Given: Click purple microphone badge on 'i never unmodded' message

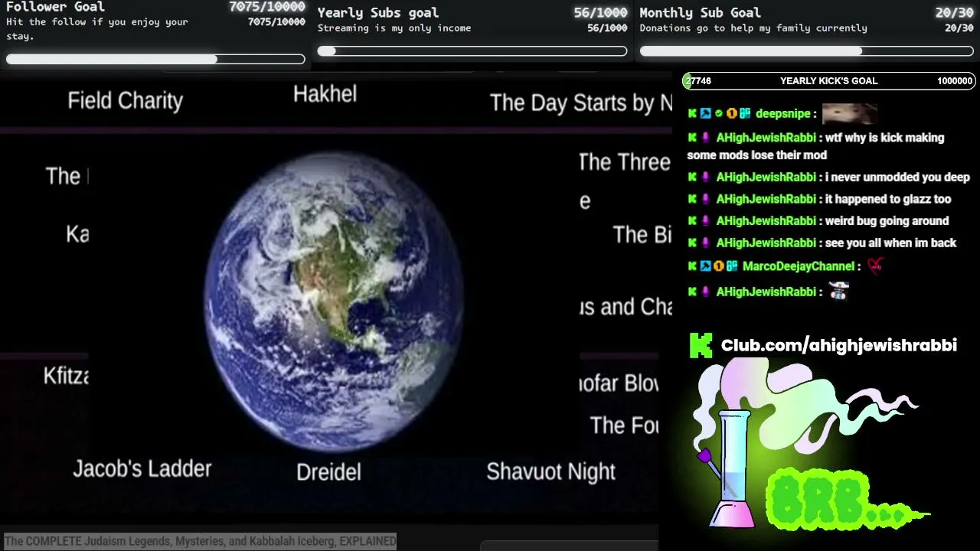Looking at the screenshot, I should 705,177.
